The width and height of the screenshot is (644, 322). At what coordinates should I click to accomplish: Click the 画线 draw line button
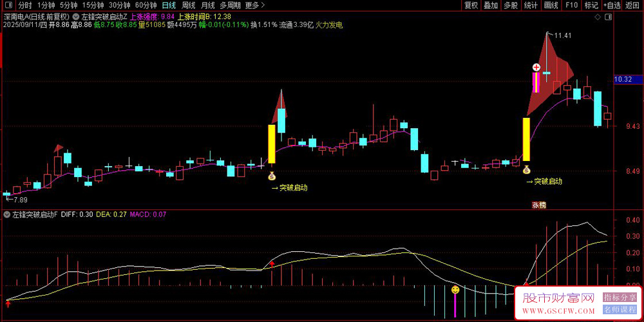[551, 5]
